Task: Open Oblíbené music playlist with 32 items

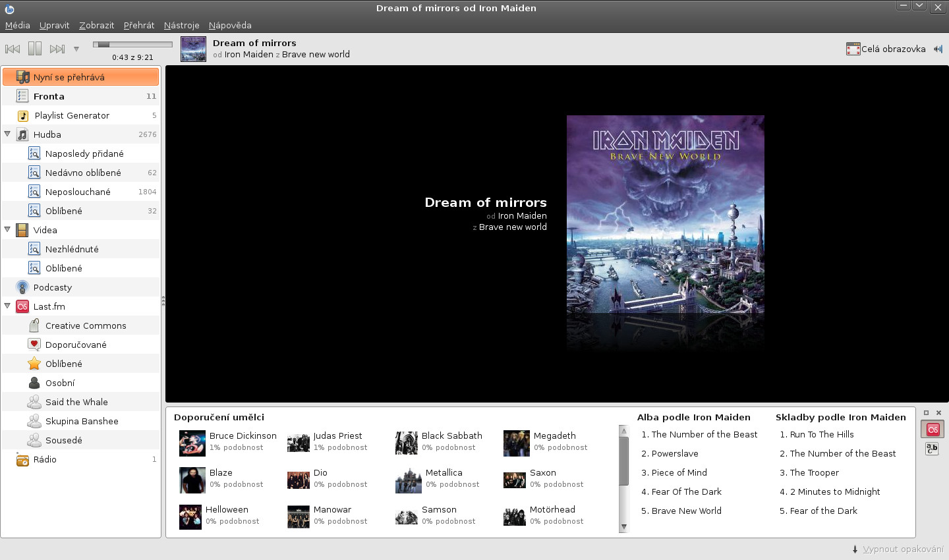Action: click(x=80, y=211)
